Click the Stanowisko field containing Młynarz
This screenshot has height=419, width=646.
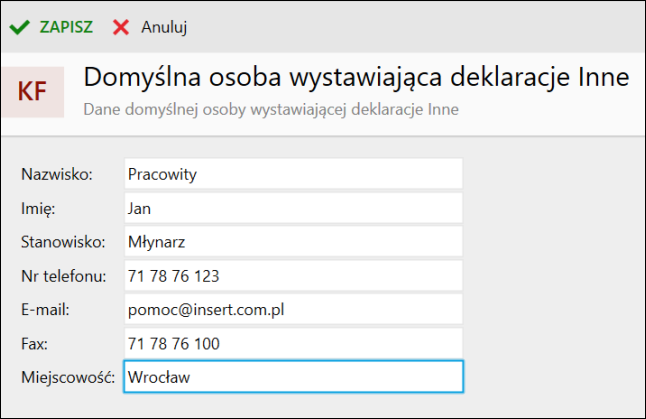pyautogui.click(x=293, y=242)
